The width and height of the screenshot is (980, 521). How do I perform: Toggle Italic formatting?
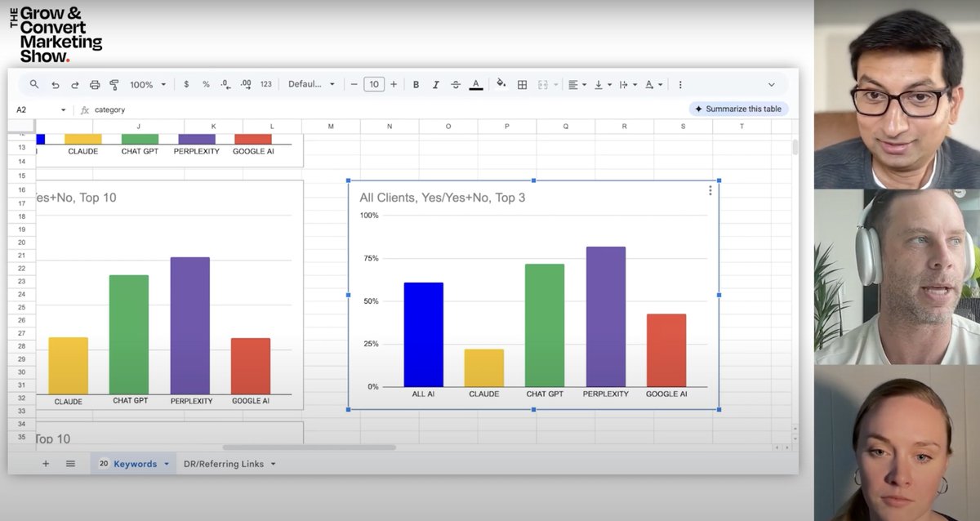pos(436,85)
